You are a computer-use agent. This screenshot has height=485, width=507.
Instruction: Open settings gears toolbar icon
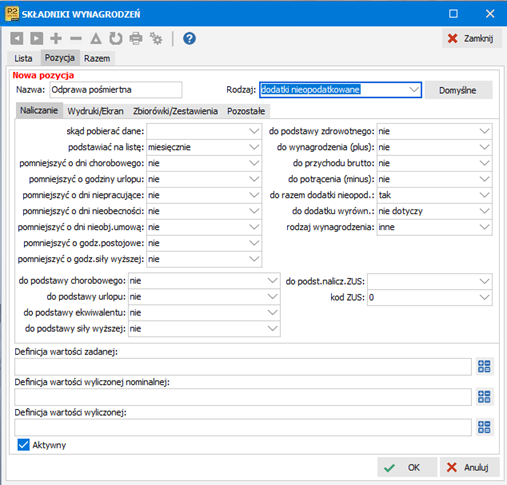[156, 38]
